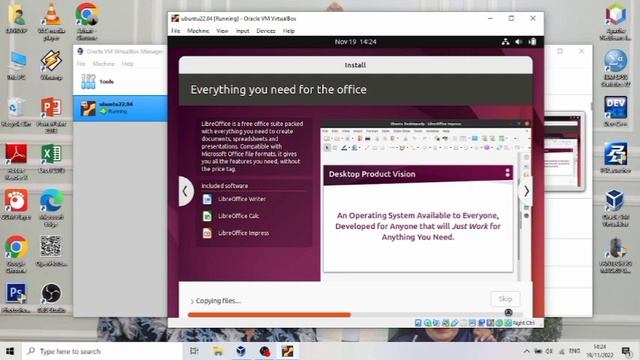This screenshot has width=640, height=360.
Task: Open the Winamp desktop shortcut
Action: (x=51, y=64)
